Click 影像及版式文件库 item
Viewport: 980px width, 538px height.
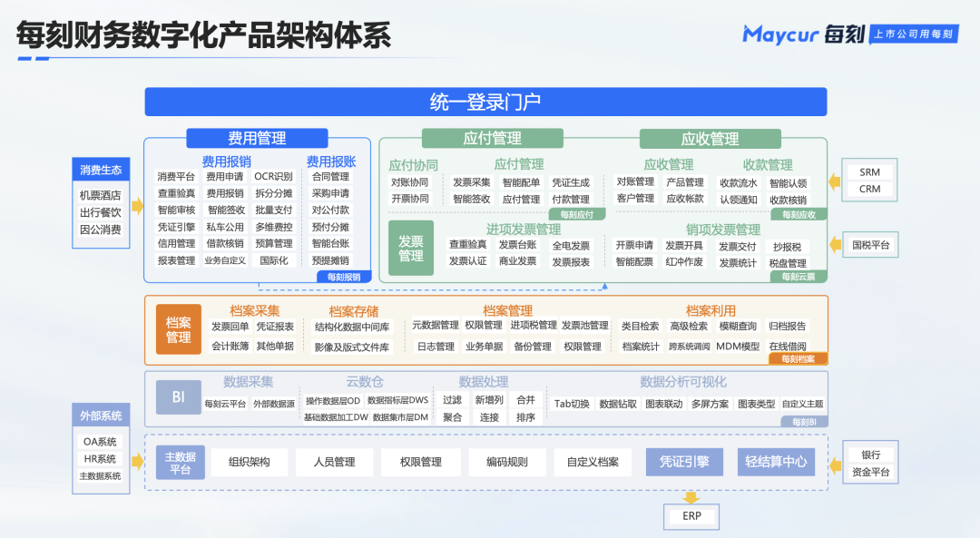(352, 347)
